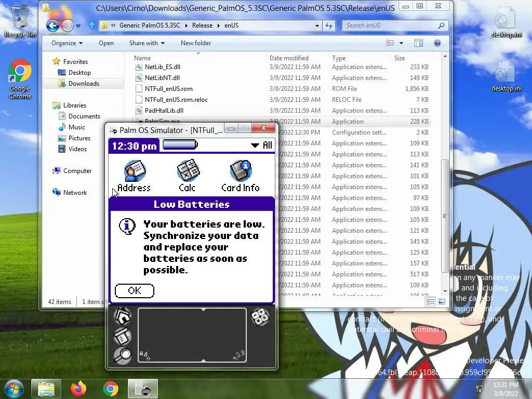Open the Recycle Bin desktop icon
Viewport: 532px width, 399px height.
click(x=20, y=20)
